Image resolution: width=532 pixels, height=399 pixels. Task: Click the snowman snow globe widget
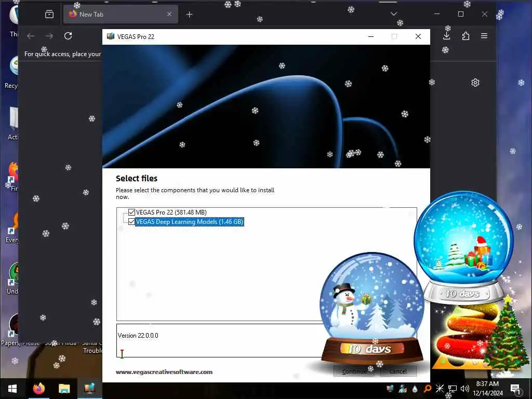(x=372, y=309)
